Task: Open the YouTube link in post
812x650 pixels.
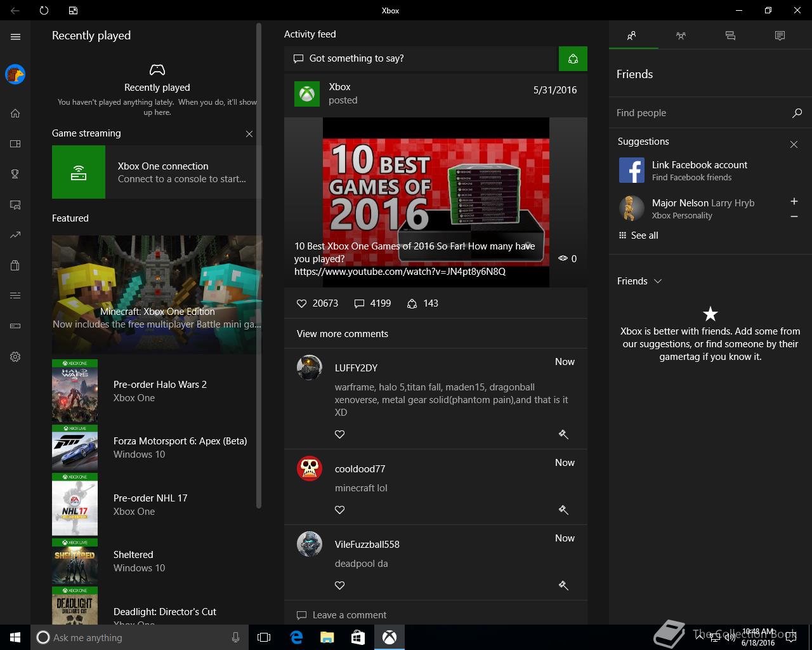Action: (400, 272)
